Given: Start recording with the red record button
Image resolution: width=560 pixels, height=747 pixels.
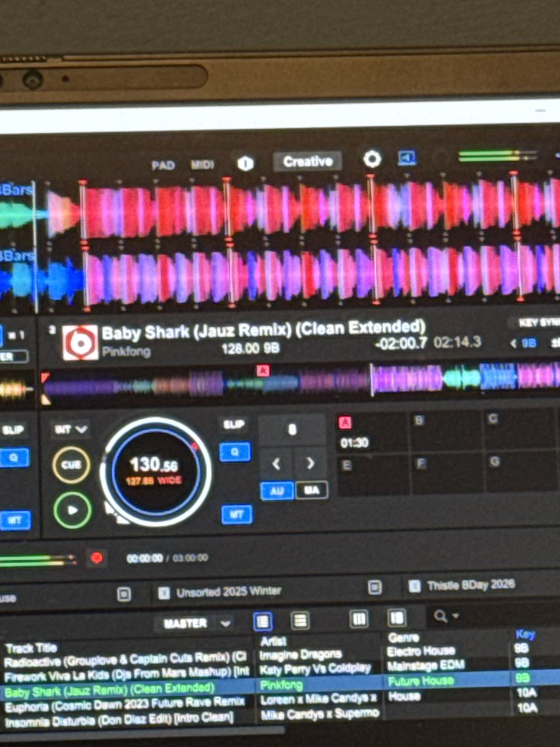Looking at the screenshot, I should pyautogui.click(x=96, y=558).
